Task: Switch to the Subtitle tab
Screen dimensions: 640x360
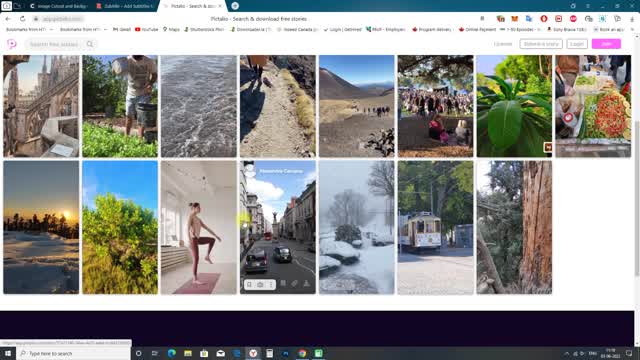Action: point(125,6)
